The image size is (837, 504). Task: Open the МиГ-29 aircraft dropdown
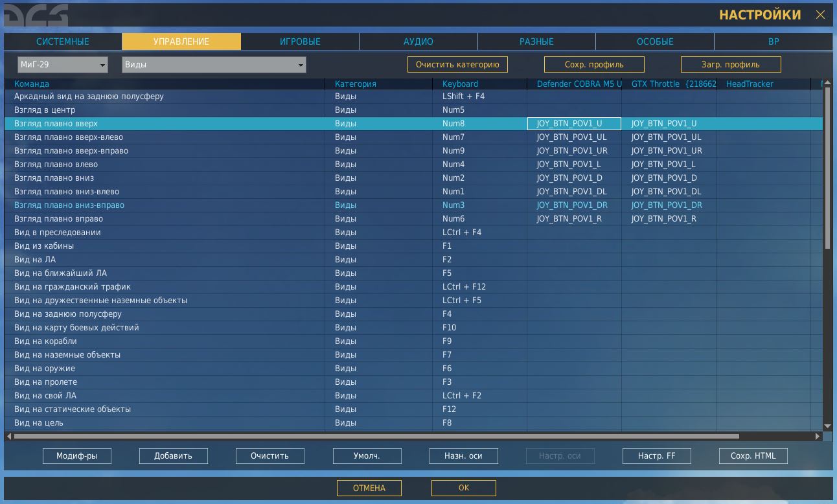63,65
